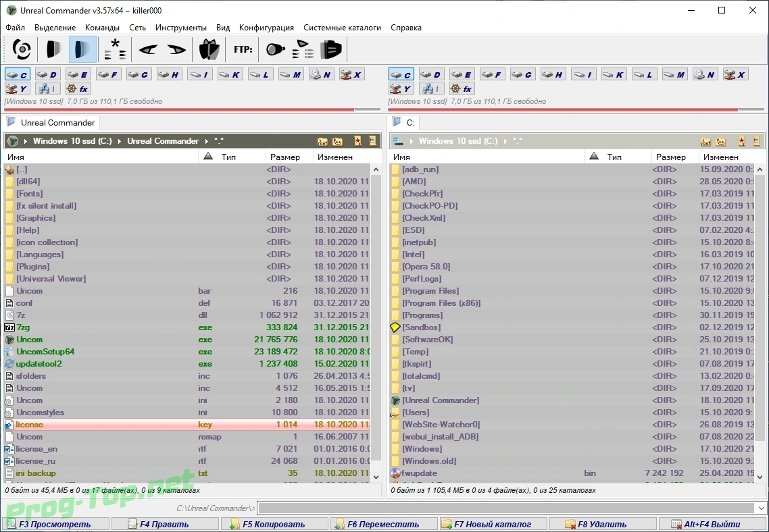Switch right panel to drive M
Image resolution: width=769 pixels, height=532 pixels.
pyautogui.click(x=674, y=74)
